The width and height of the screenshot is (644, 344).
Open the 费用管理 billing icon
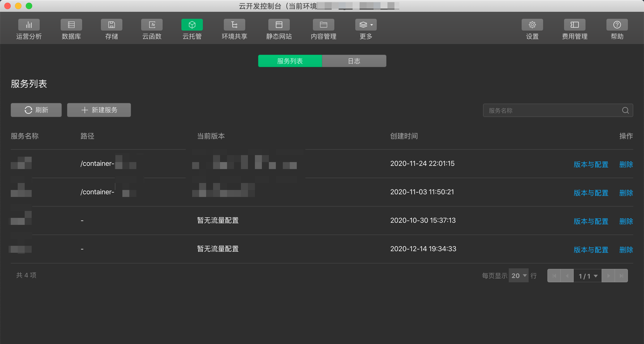pos(575,25)
